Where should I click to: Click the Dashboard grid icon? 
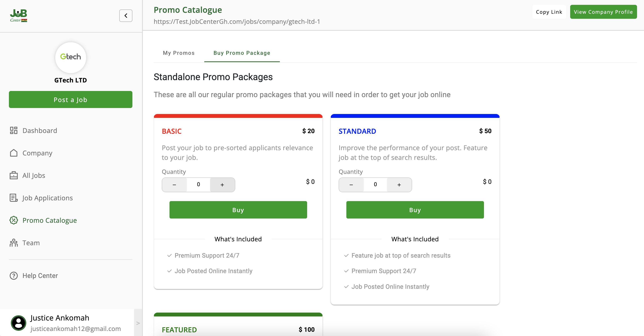pos(14,130)
